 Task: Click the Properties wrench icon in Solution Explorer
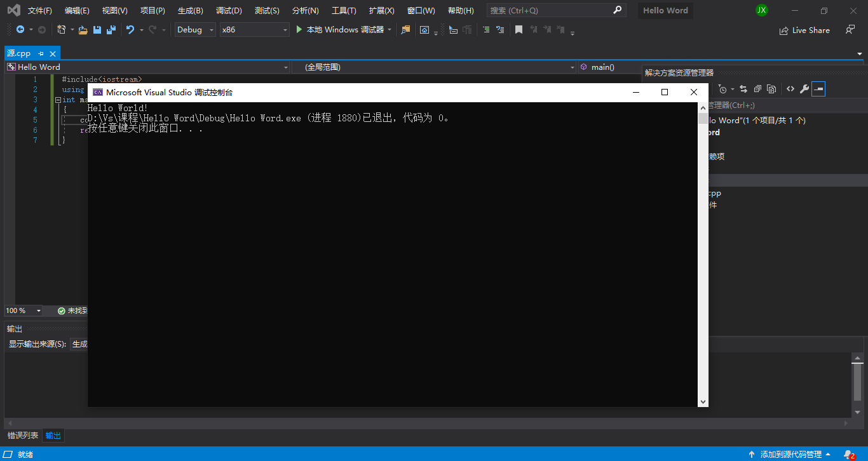coord(804,89)
